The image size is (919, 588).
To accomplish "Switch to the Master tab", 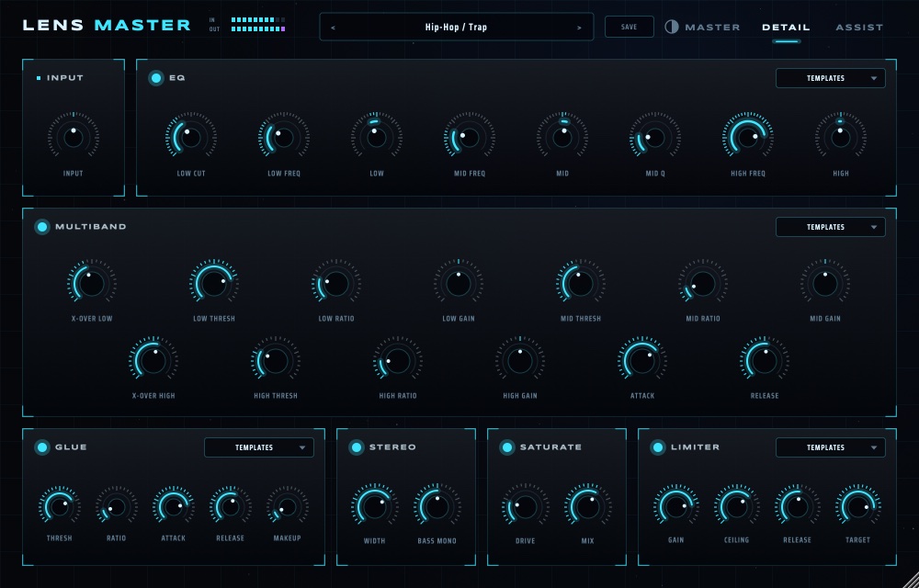I will point(712,27).
